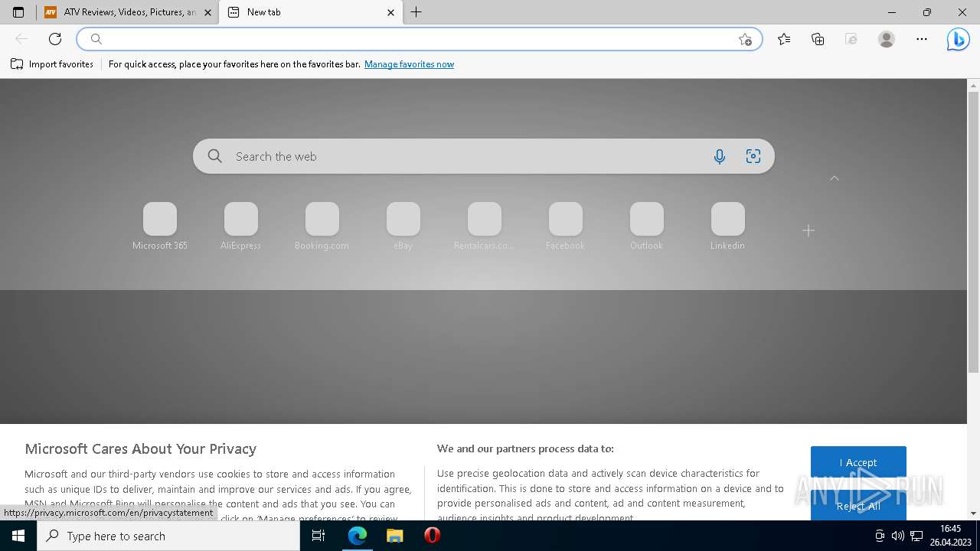Close the ATV Reviews tab
The width and height of the screenshot is (980, 551).
coord(207,12)
